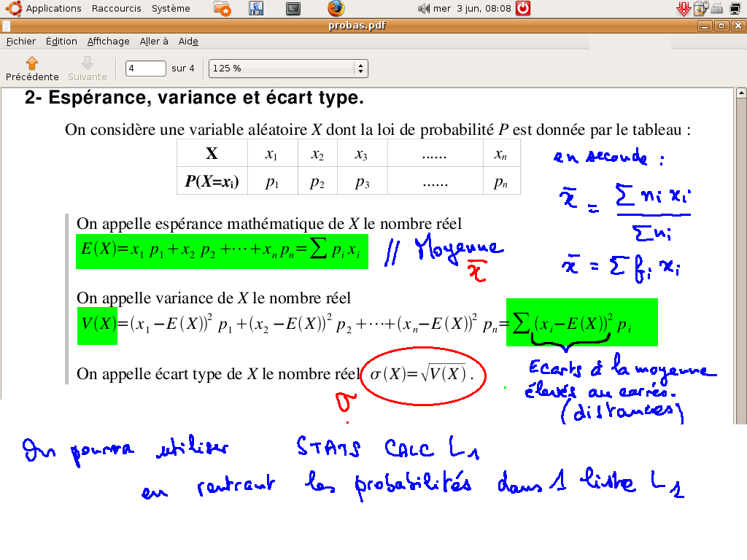Viewport: 747px width, 560px height.
Task: Click the red power/shutdown icon
Action: pos(522,8)
